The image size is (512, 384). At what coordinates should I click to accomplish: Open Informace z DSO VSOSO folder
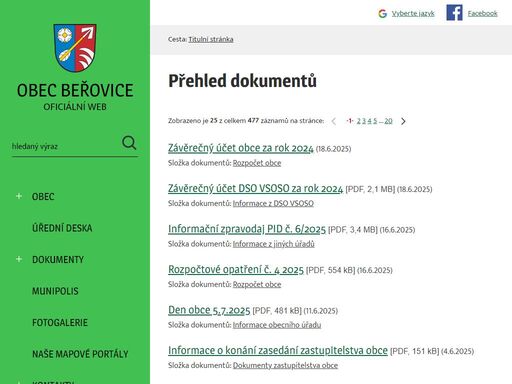click(x=273, y=203)
